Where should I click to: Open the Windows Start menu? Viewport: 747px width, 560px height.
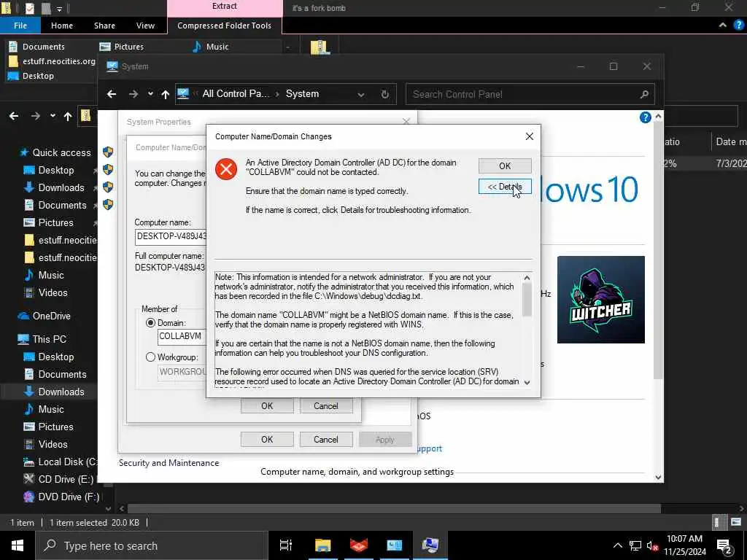point(18,545)
